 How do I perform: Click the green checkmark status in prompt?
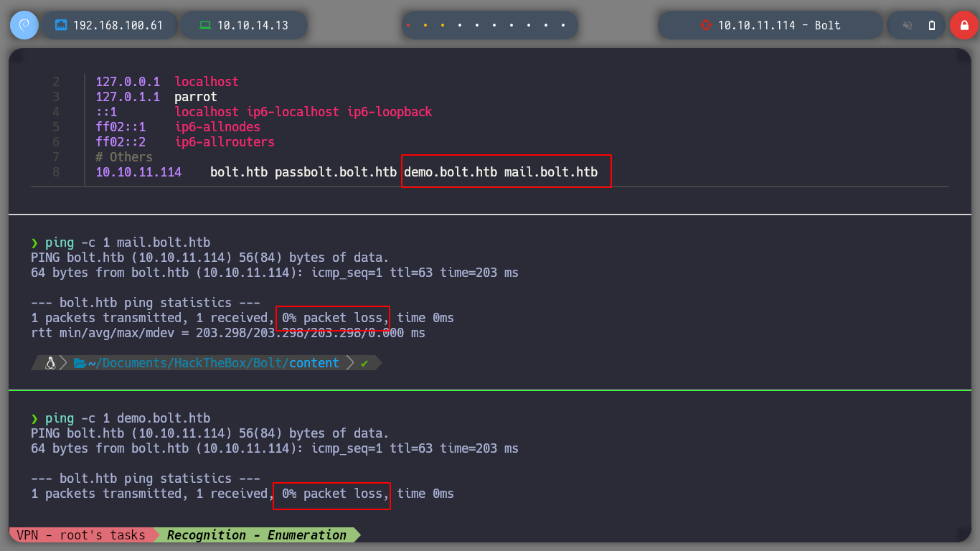(364, 363)
